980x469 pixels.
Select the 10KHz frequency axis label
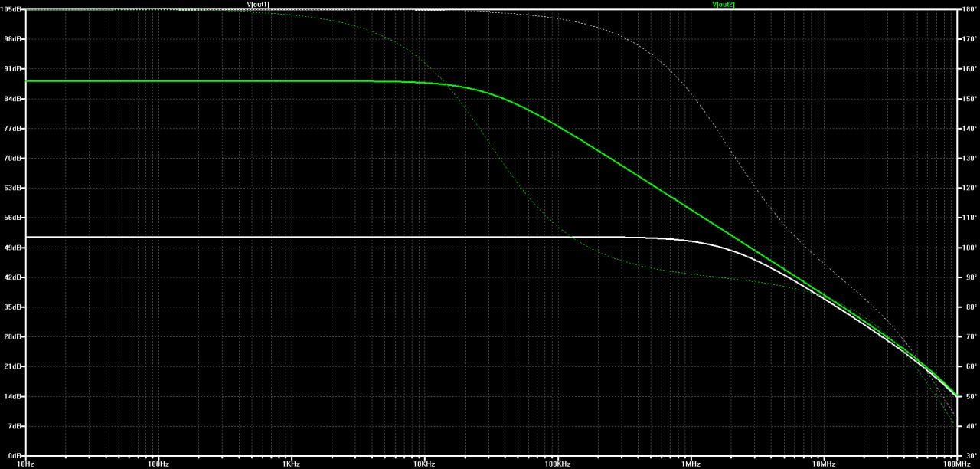(424, 464)
